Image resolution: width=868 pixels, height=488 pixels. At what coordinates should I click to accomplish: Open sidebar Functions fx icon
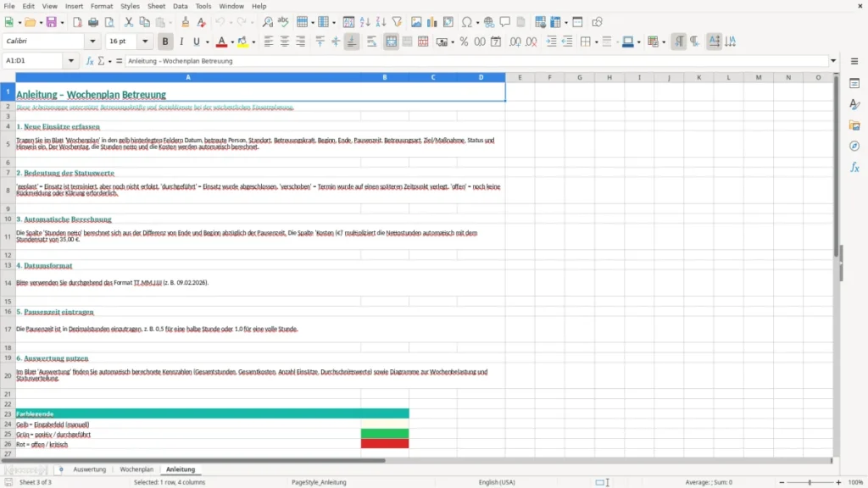854,167
